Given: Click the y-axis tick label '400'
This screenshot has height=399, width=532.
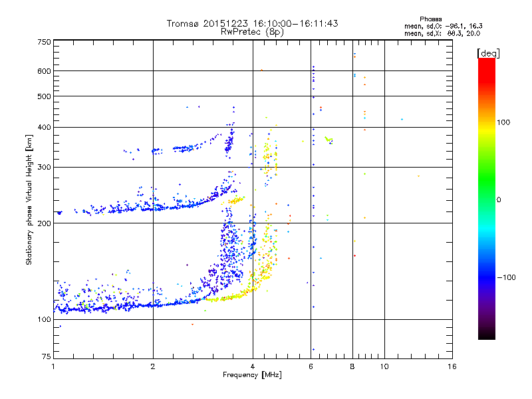Looking at the screenshot, I should point(45,127).
